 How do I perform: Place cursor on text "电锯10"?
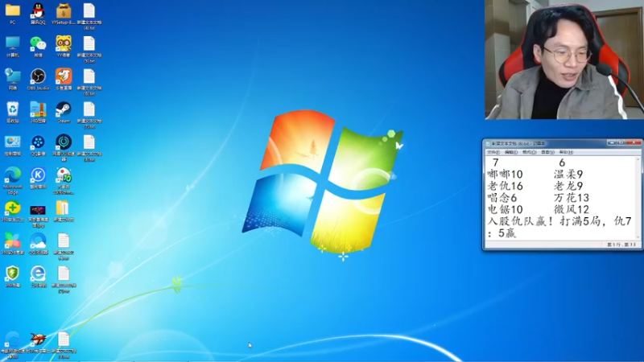pos(505,209)
